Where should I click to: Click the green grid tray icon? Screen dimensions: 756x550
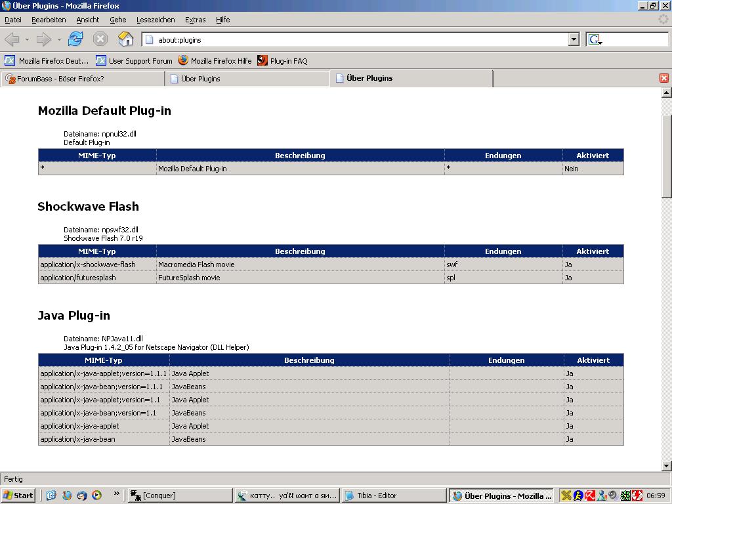click(x=625, y=496)
